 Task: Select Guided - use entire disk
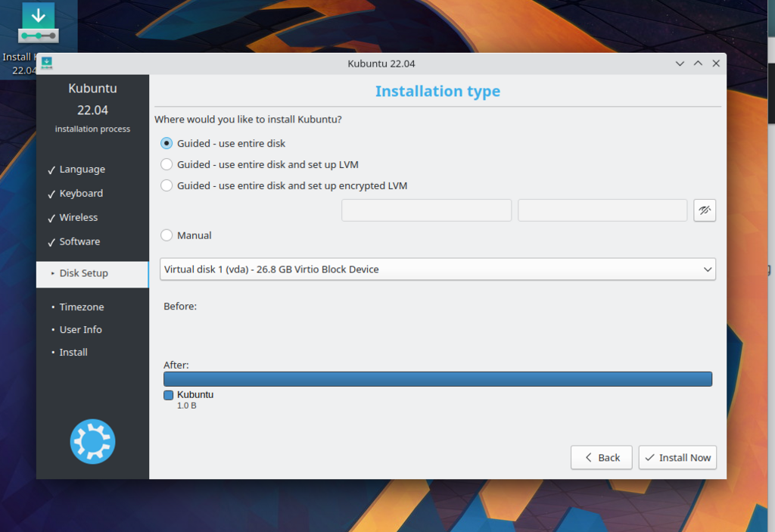pos(167,143)
